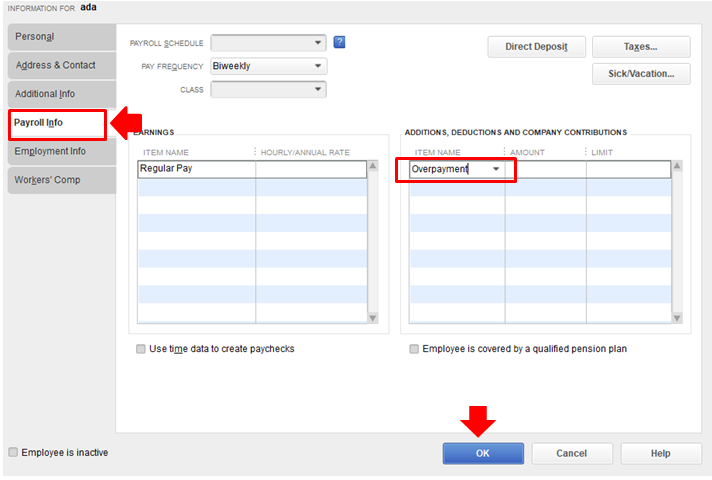Open the Taxes dialog button

[x=641, y=47]
